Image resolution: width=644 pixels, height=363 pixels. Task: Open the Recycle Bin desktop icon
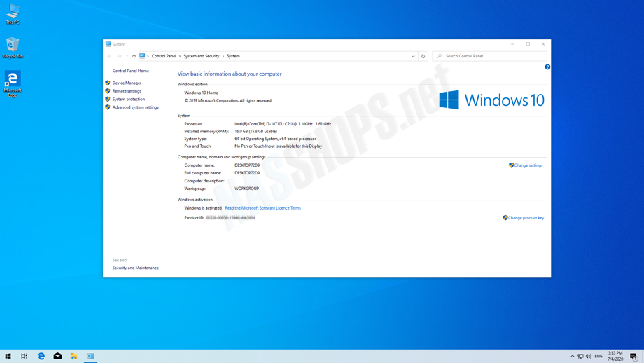click(13, 48)
